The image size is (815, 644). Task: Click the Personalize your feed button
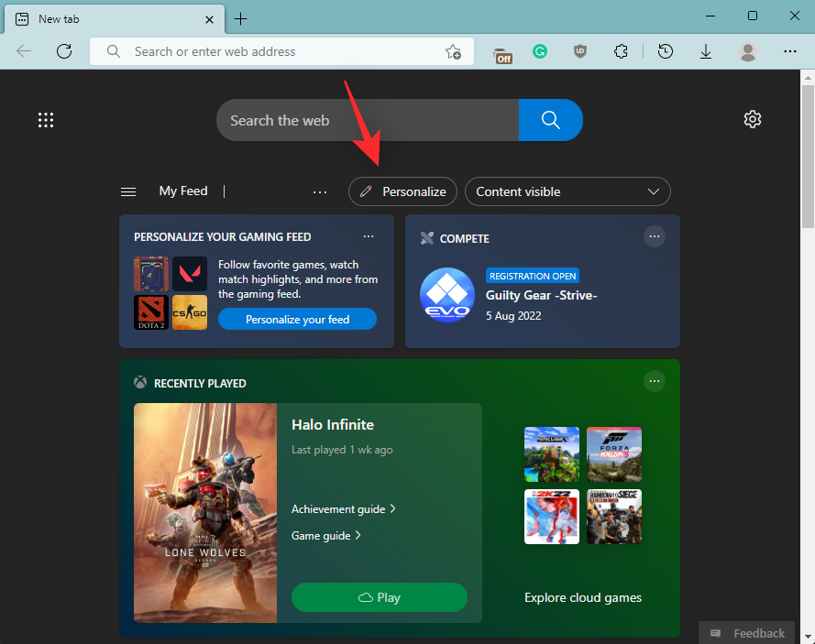[x=297, y=319]
